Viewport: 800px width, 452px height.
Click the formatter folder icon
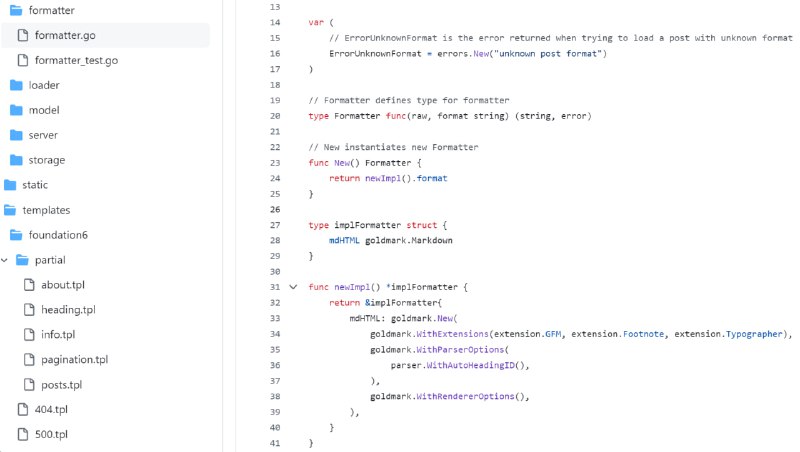[16, 10]
